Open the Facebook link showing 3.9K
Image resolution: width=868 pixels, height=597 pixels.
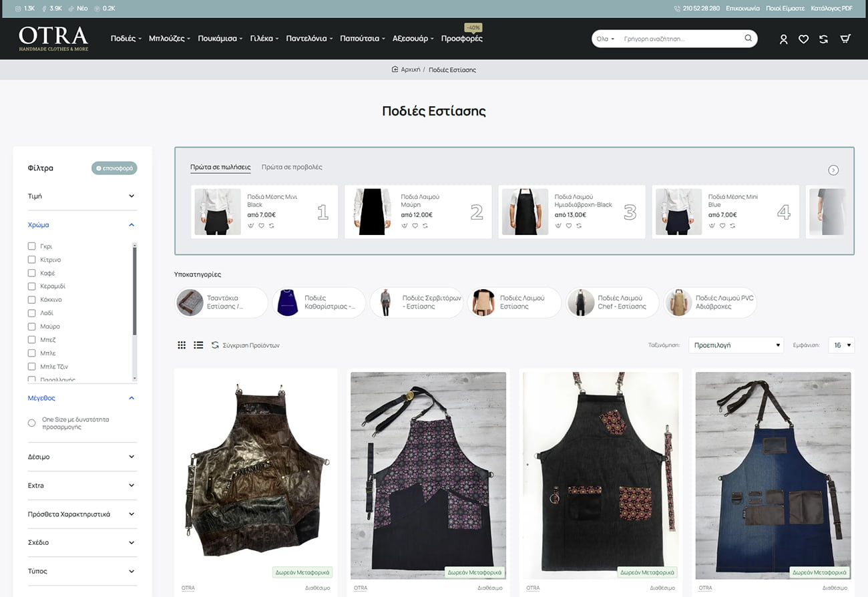pyautogui.click(x=52, y=8)
